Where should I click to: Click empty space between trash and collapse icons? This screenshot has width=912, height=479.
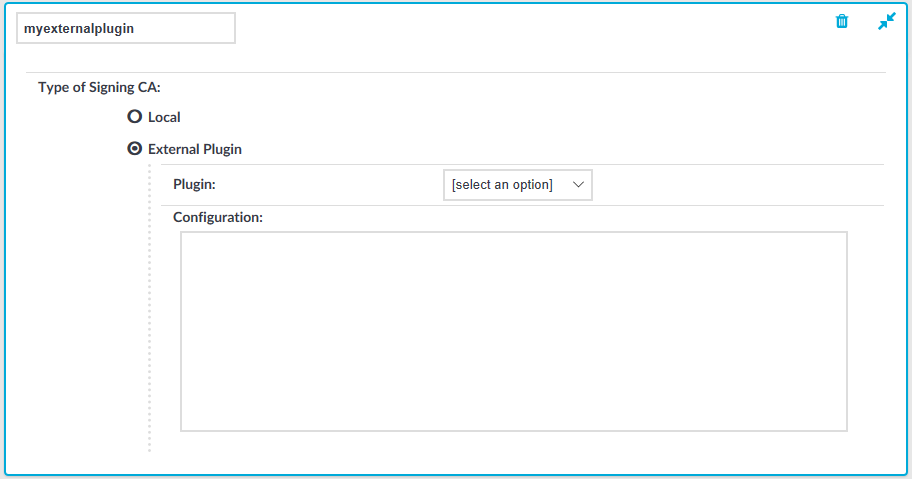(864, 22)
